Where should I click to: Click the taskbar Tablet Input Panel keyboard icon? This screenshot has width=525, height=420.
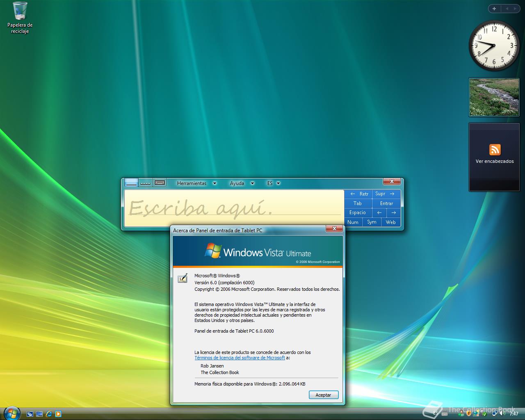[x=445, y=414]
